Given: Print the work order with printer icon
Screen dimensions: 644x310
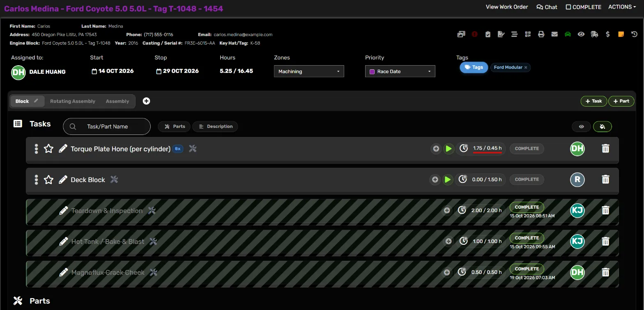Looking at the screenshot, I should pos(541,34).
